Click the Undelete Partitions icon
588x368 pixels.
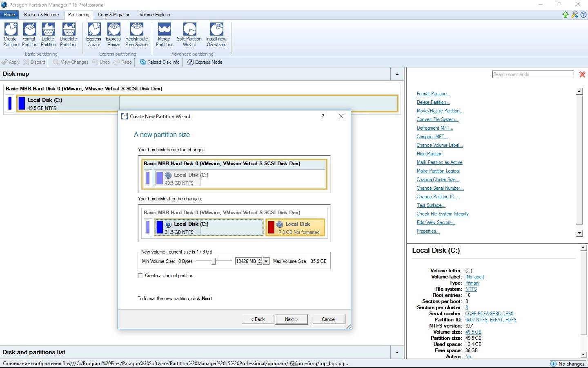click(69, 34)
